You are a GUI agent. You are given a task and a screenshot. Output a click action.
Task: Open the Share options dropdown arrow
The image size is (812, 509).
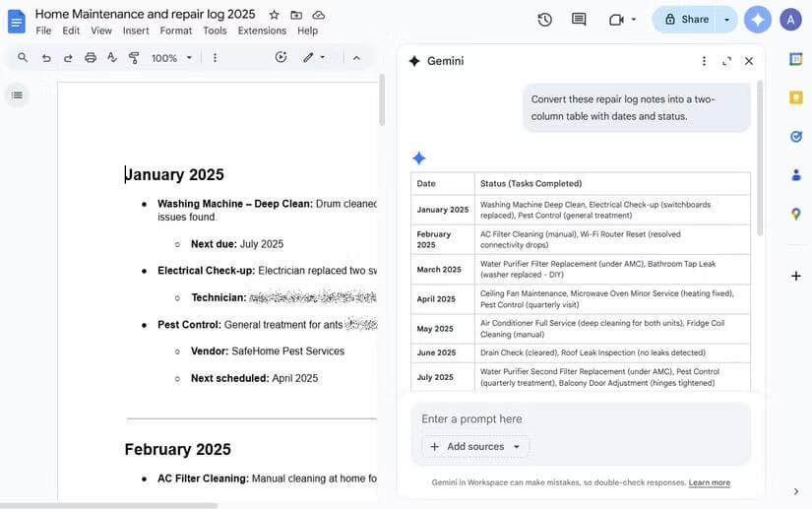click(727, 19)
